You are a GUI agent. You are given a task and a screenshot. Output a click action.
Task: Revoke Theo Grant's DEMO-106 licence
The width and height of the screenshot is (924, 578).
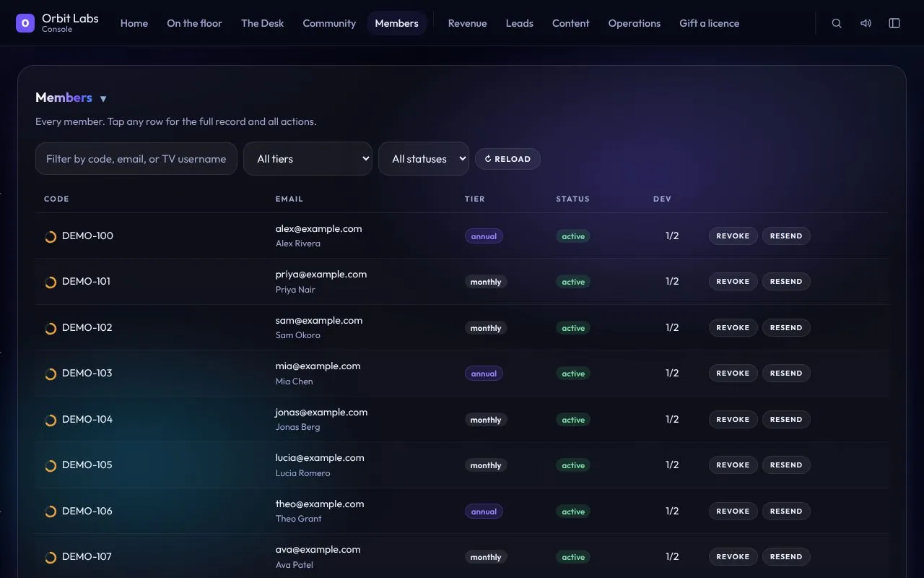pos(733,511)
